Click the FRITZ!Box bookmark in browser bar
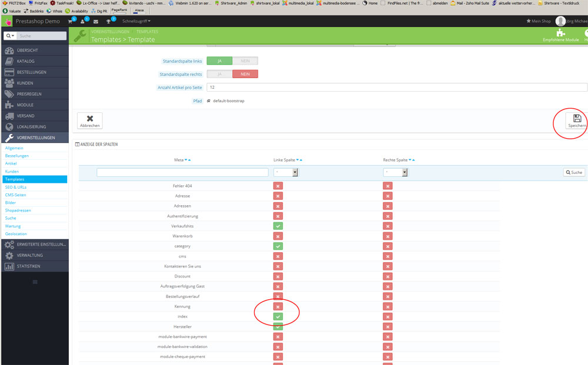Image resolution: width=588 pixels, height=365 pixels. click(14, 3)
